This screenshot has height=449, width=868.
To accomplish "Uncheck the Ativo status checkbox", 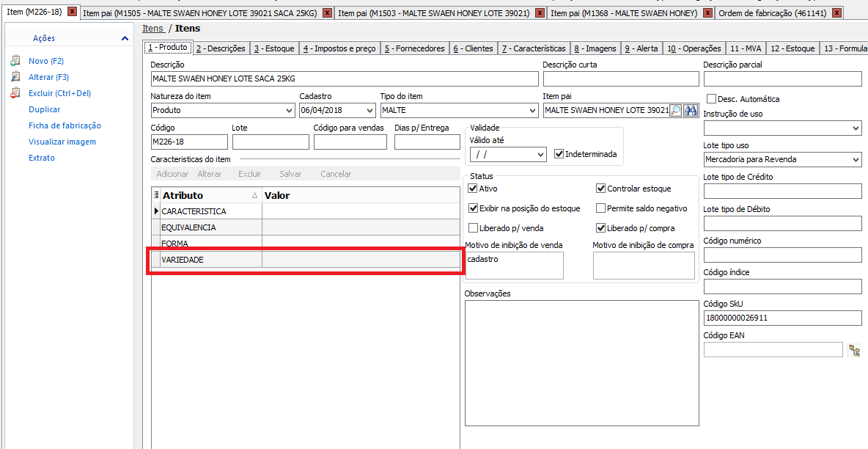I will pos(473,189).
